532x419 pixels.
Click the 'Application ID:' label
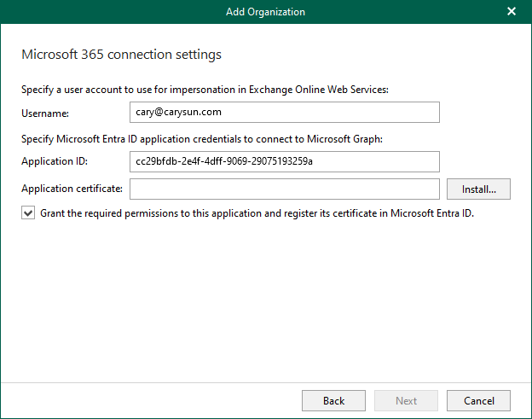click(x=55, y=162)
